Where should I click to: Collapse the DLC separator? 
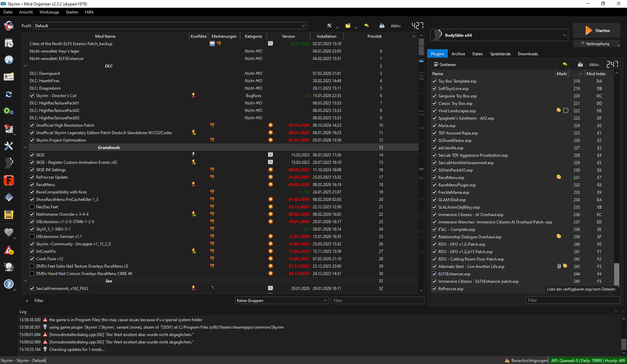point(25,66)
